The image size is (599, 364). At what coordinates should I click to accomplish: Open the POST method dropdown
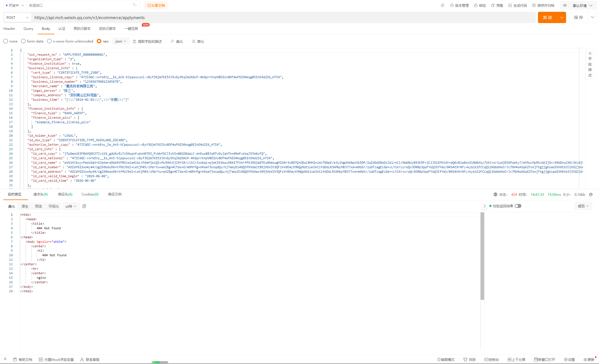(17, 17)
